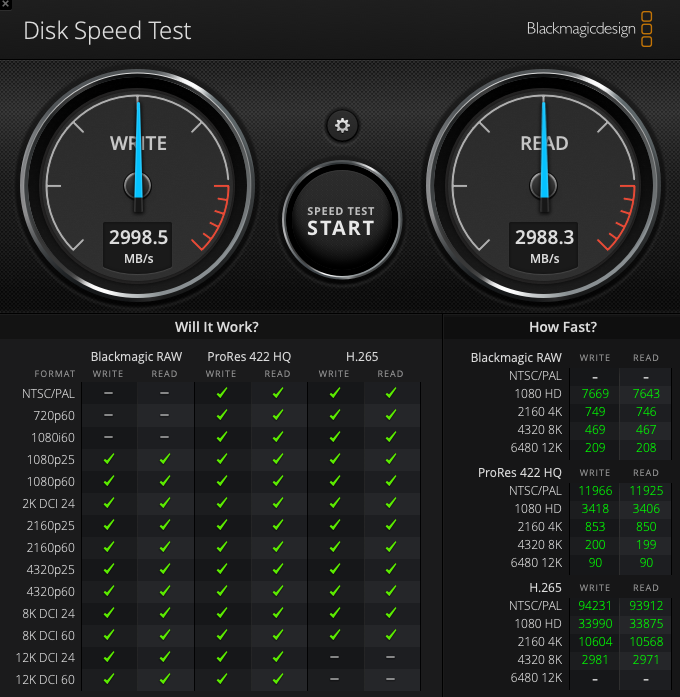The image size is (680, 697).
Task: Click H.265 4320 8K read value 2971
Action: pos(646,660)
